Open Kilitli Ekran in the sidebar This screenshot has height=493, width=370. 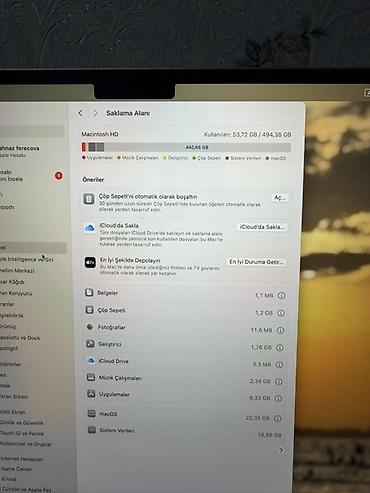[x=13, y=412]
